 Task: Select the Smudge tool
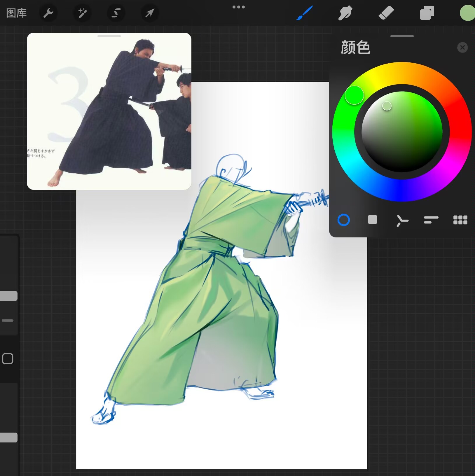[345, 13]
